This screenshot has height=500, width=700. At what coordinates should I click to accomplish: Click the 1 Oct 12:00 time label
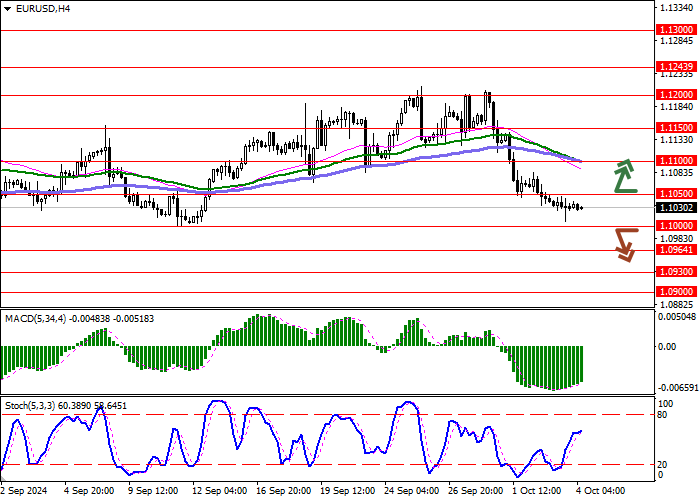(538, 491)
